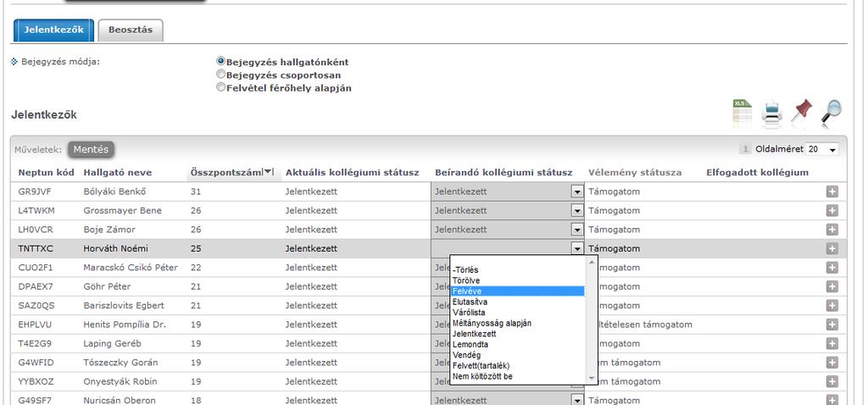This screenshot has width=868, height=405.
Task: Select Felvétel férőhely alapján radio button
Action: tap(221, 87)
